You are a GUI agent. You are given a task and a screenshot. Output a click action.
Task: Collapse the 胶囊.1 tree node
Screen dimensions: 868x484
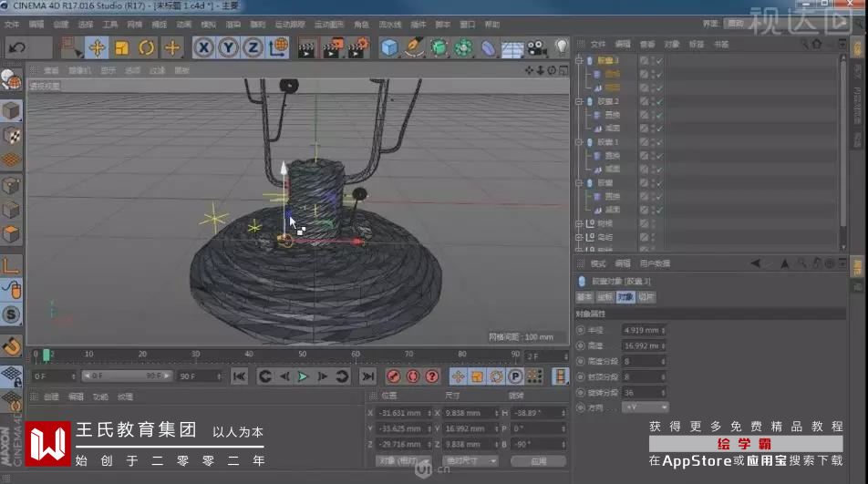click(x=580, y=142)
